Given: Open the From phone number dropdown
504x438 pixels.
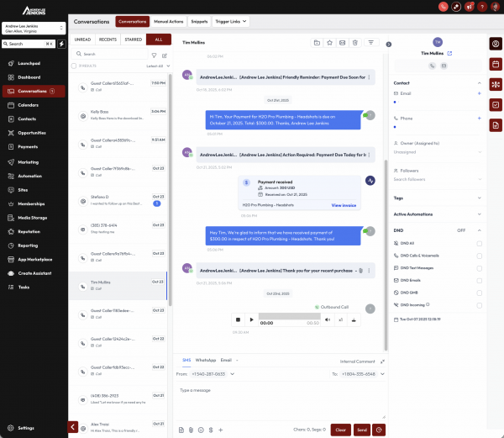Looking at the screenshot, I should tap(230, 373).
